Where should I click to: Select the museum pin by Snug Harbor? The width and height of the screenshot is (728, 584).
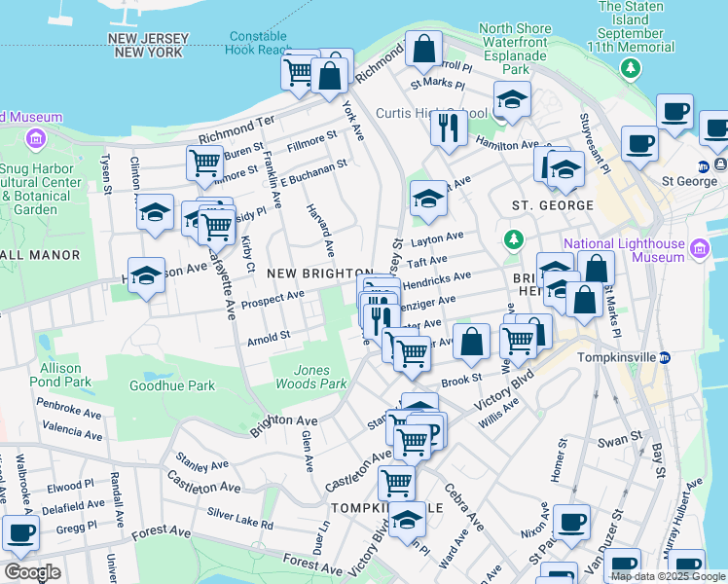[x=36, y=139]
